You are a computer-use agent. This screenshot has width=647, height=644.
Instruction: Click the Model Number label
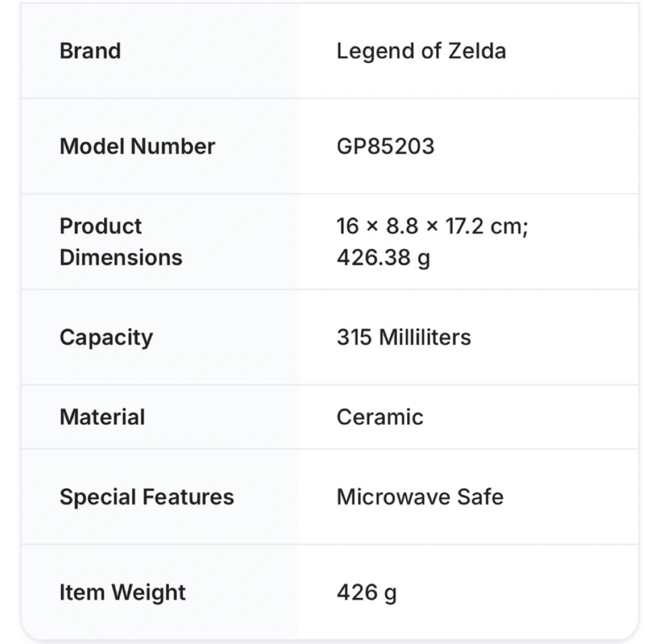(137, 146)
